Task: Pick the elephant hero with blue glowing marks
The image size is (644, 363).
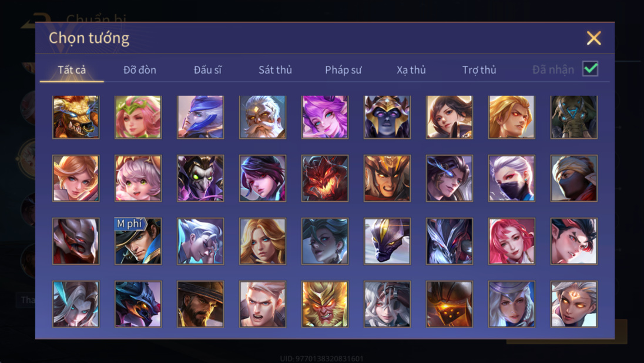Action: [573, 117]
